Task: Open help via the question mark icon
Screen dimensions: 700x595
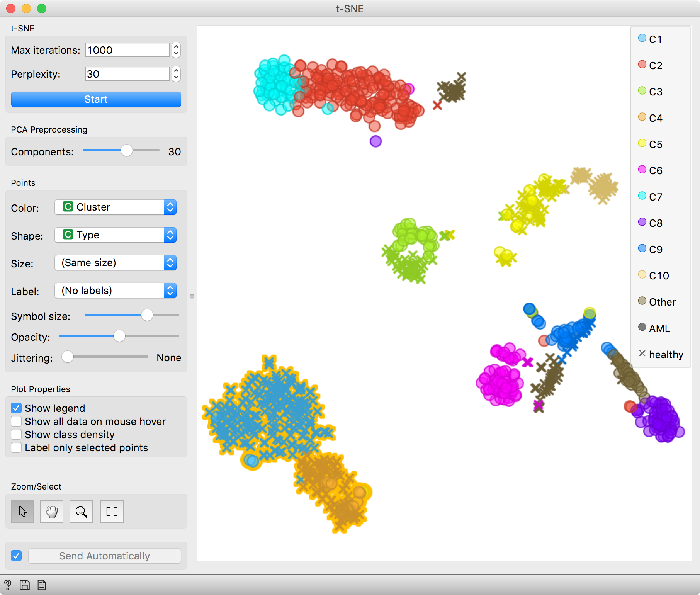Action: pyautogui.click(x=8, y=585)
